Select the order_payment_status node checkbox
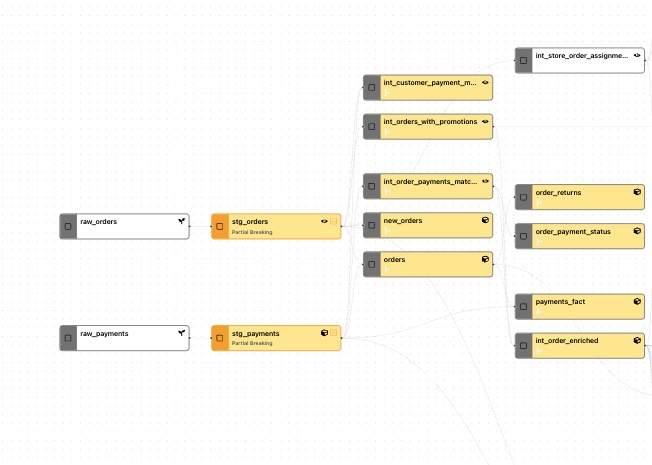Image resolution: width=652 pixels, height=465 pixels. pos(524,236)
